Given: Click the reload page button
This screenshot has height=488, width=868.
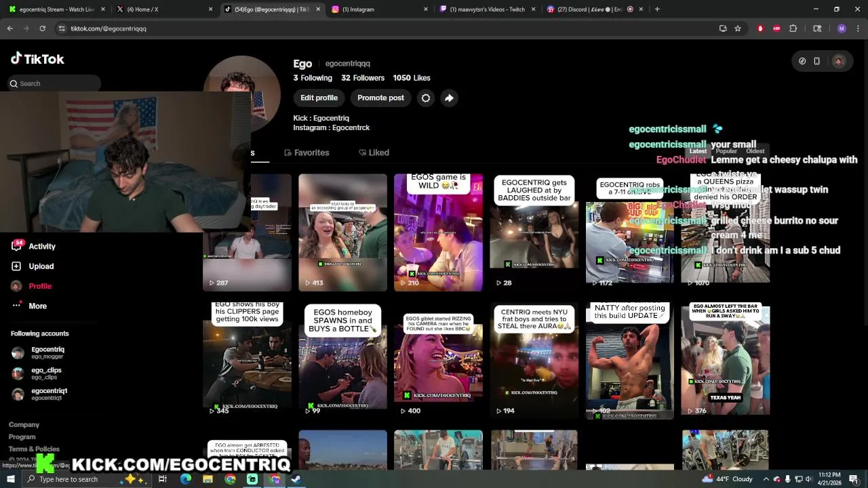Looking at the screenshot, I should click(x=42, y=28).
